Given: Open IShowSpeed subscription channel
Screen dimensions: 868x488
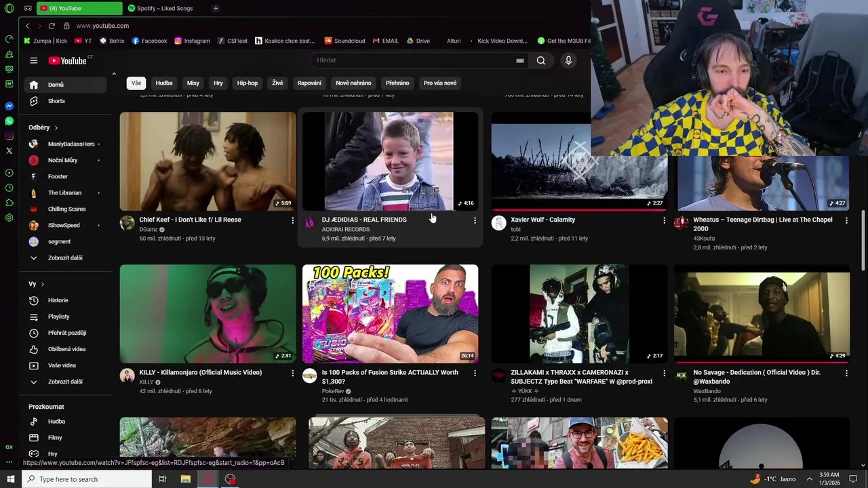Looking at the screenshot, I should pos(66,225).
